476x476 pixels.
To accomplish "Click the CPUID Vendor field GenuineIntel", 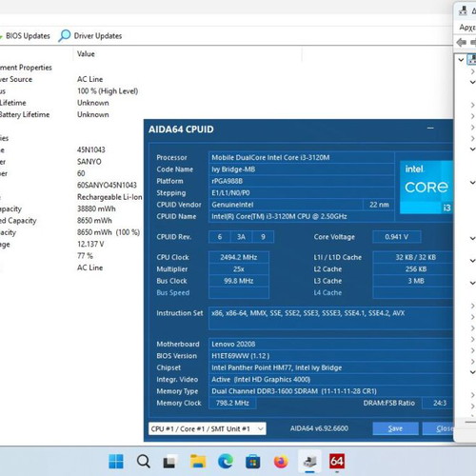I will pos(286,205).
